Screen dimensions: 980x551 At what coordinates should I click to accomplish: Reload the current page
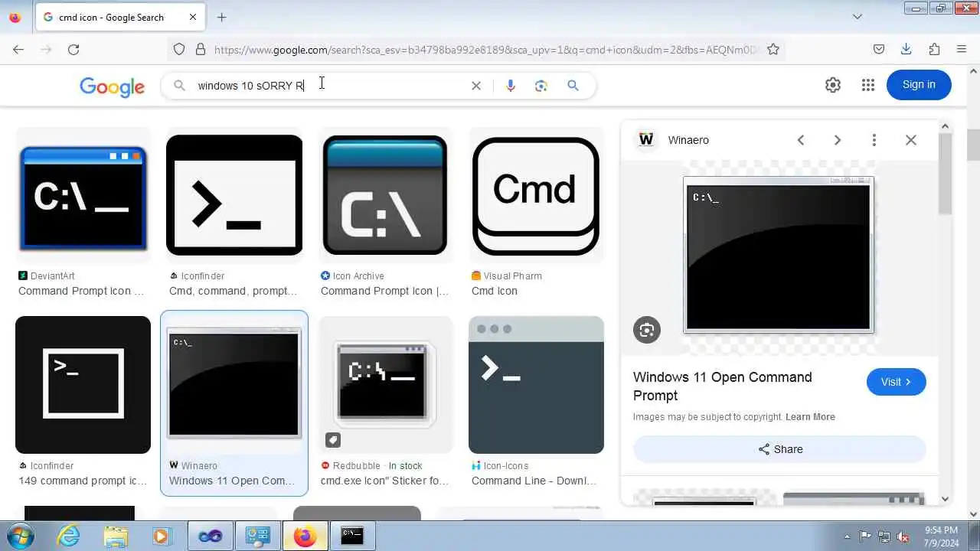[73, 49]
